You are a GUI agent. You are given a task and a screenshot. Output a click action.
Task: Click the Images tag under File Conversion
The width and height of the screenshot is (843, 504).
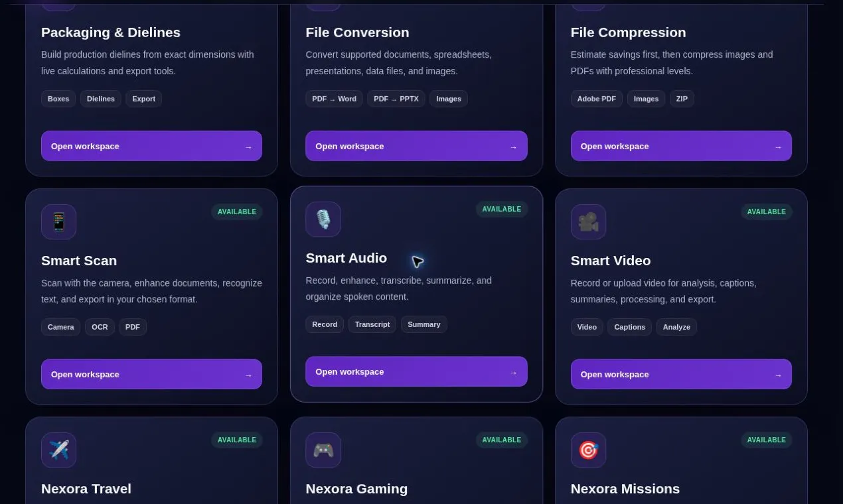click(449, 99)
